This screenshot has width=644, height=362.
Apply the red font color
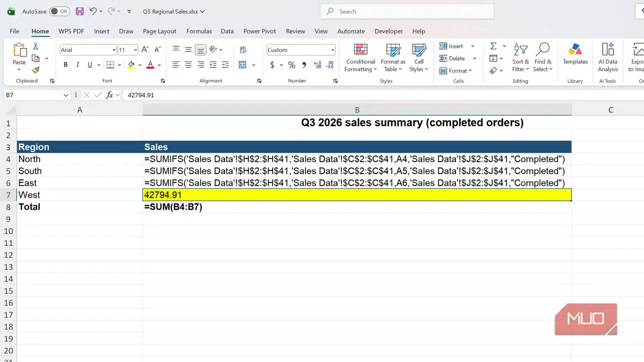pyautogui.click(x=150, y=65)
